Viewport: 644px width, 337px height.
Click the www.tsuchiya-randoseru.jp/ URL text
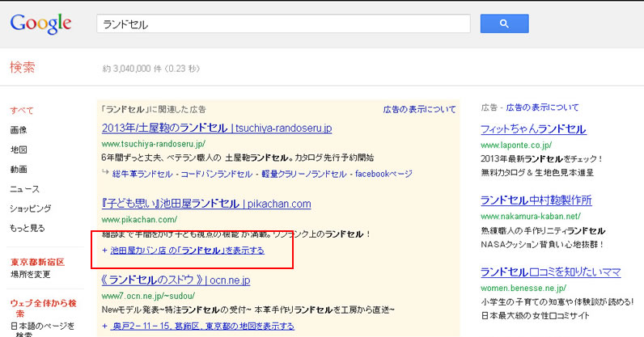[154, 144]
